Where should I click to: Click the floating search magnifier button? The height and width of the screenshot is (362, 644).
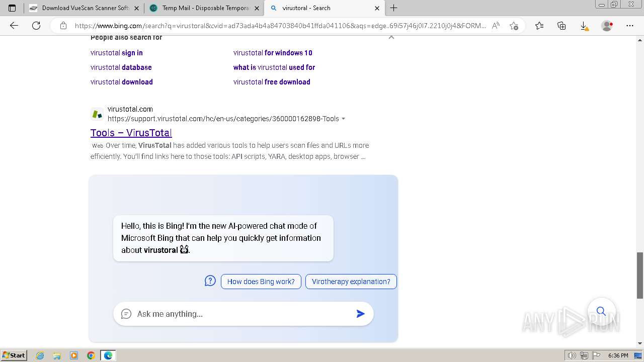[601, 311]
